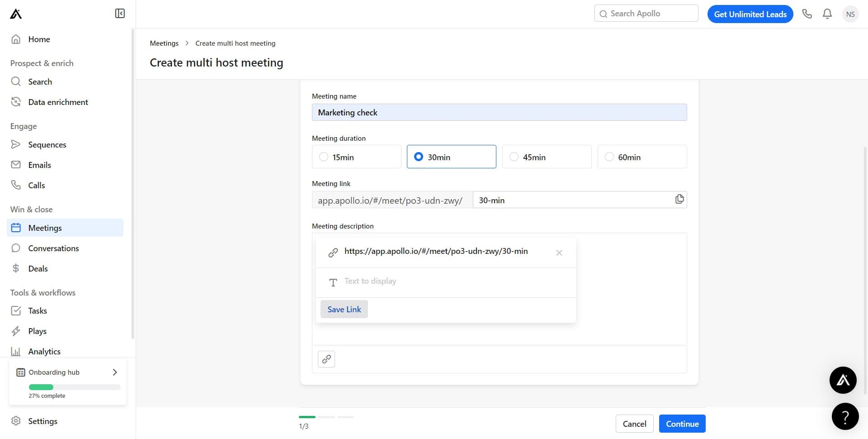Open the notifications bell

pyautogui.click(x=827, y=14)
